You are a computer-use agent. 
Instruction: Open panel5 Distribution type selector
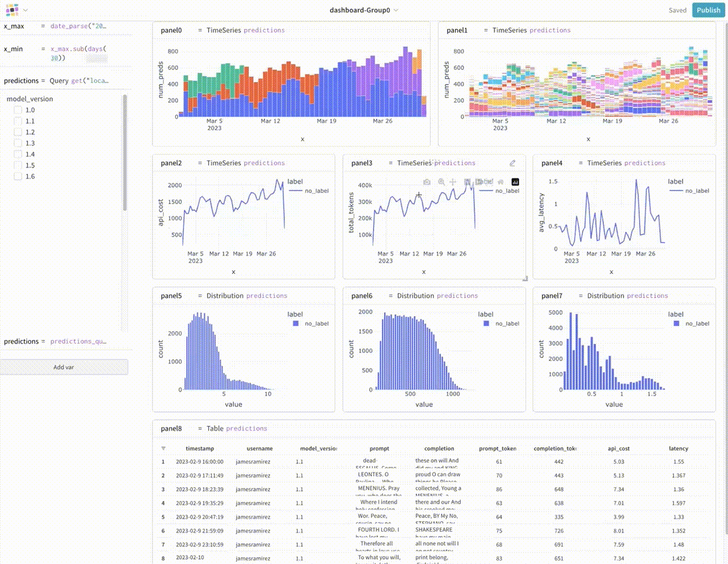[225, 296]
